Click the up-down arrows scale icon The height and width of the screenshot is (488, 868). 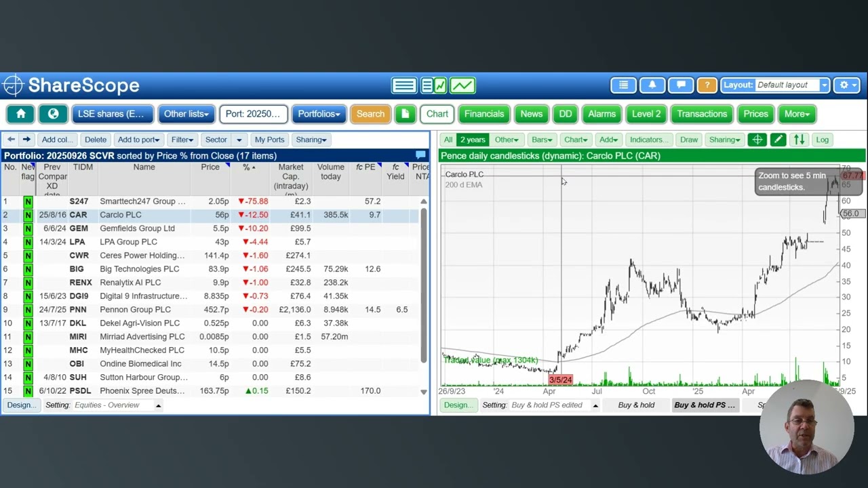800,140
